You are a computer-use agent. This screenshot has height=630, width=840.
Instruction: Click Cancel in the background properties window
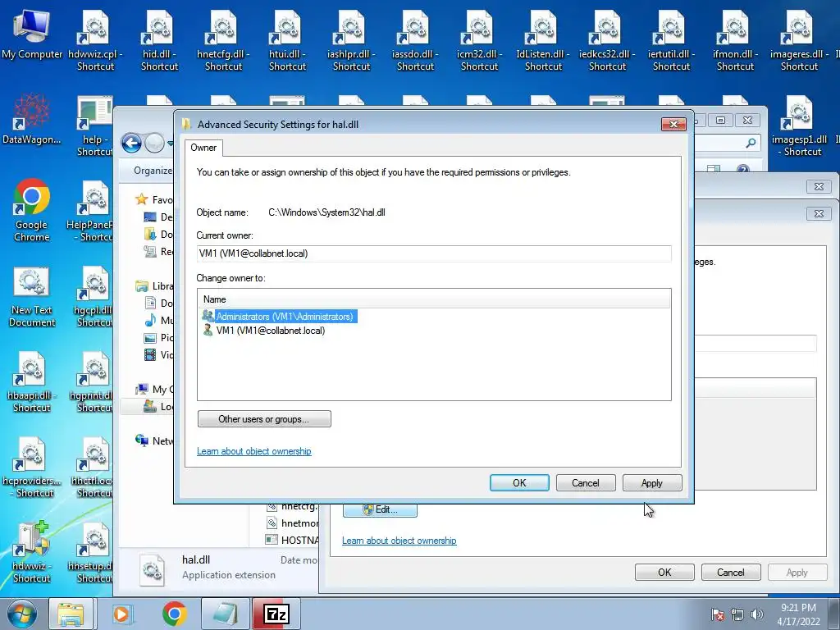(x=731, y=572)
